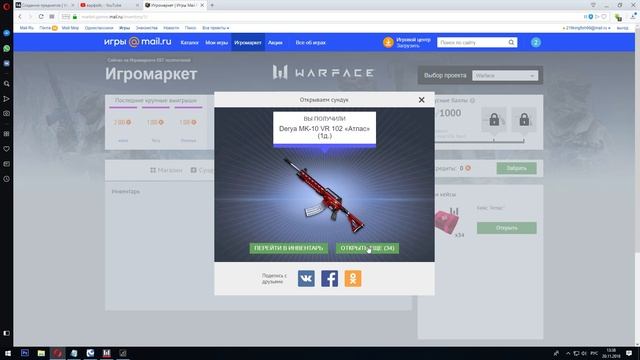Click the heart bookmark icon in address bar
Screen dimensions: 640x360
[x=604, y=17]
